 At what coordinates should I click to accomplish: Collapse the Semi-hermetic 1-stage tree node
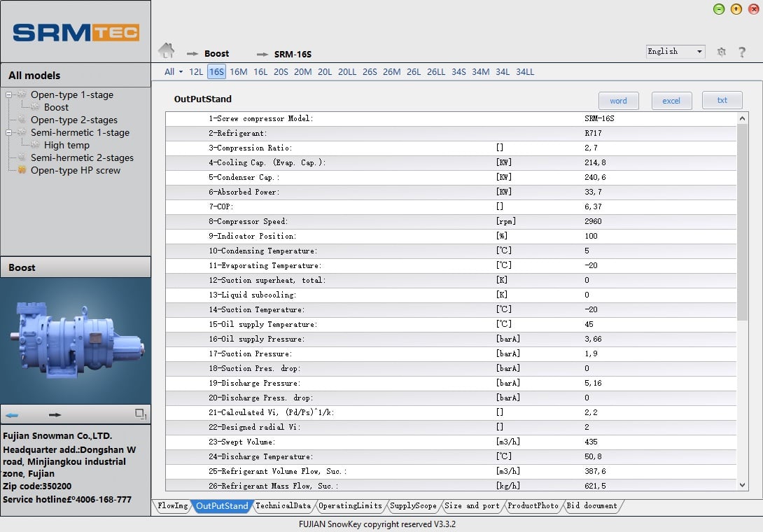8,132
